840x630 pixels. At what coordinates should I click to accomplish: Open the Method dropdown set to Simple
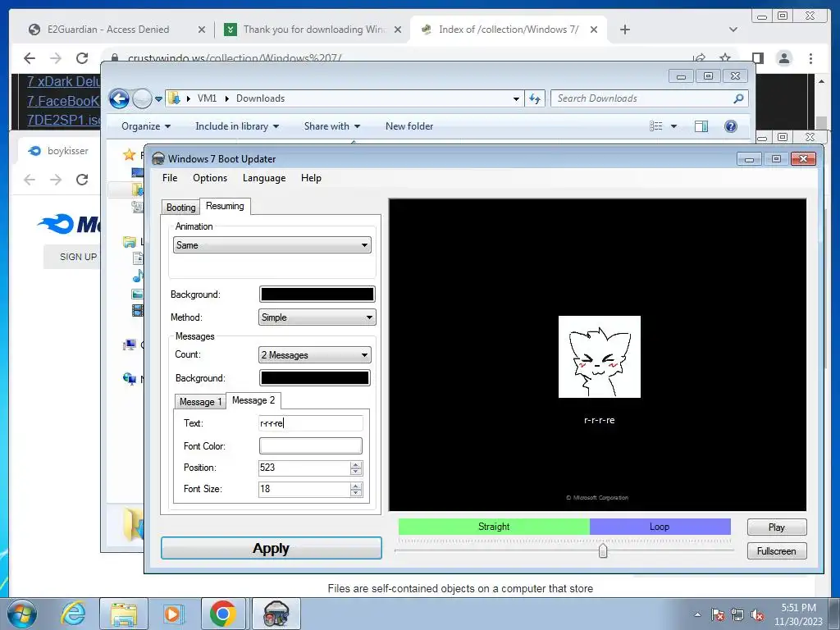[x=317, y=317]
